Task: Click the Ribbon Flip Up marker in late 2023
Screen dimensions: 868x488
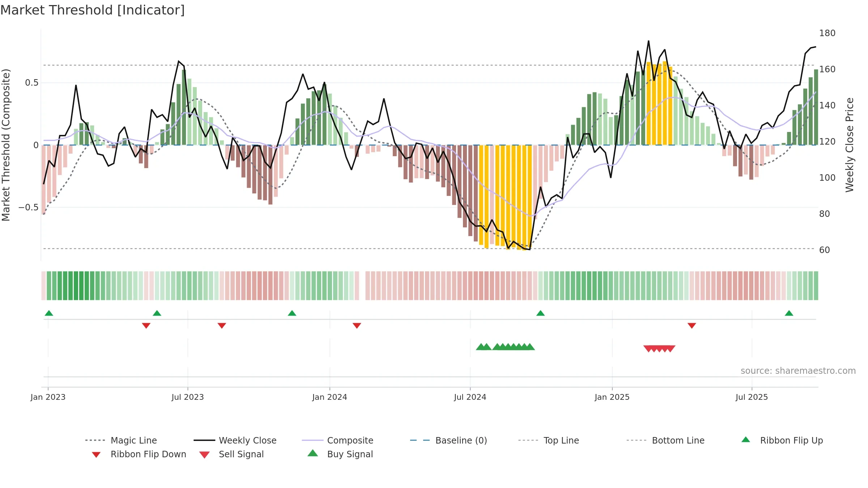Action: (292, 313)
